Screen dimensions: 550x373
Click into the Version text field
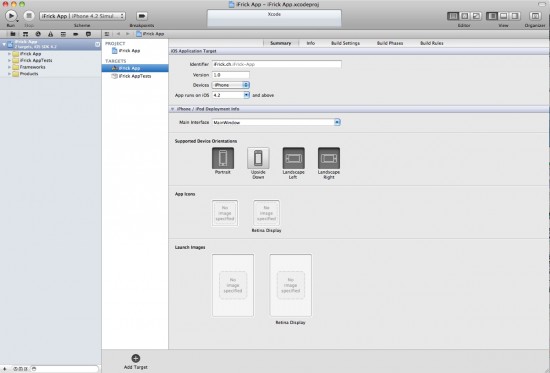[231, 75]
